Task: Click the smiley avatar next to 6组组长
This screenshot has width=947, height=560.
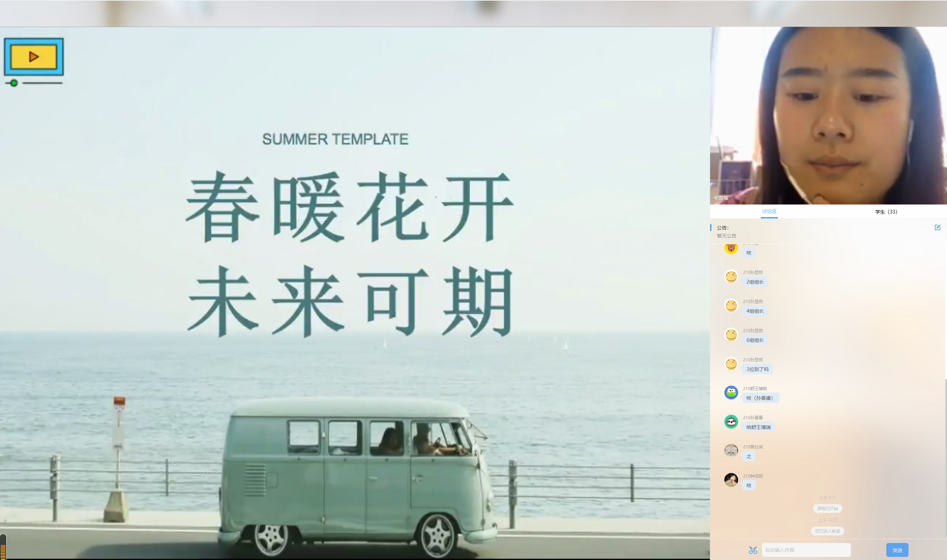Action: (731, 335)
